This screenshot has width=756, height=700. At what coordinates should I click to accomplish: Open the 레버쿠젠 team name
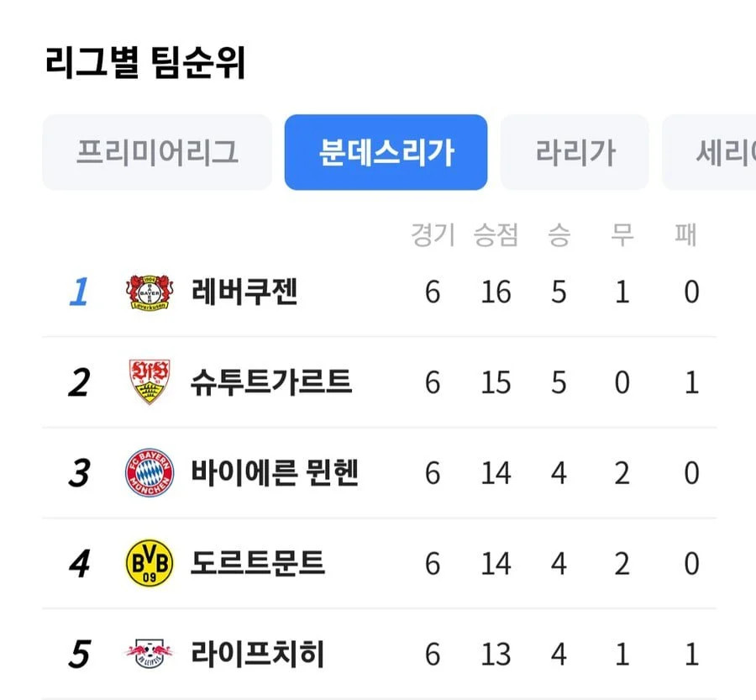[244, 292]
